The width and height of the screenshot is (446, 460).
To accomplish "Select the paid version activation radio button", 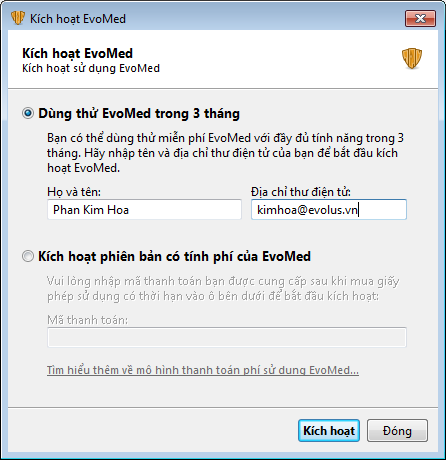I will (x=28, y=256).
